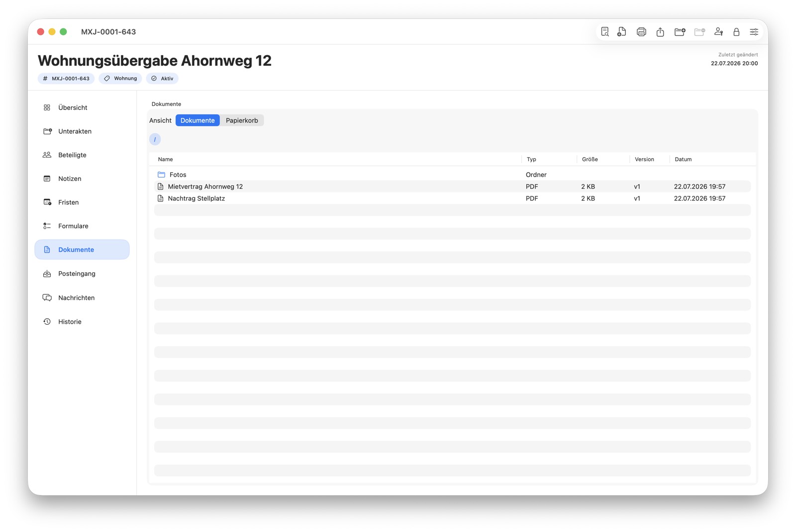This screenshot has height=532, width=796.
Task: Open Historie in the sidebar
Action: pyautogui.click(x=82, y=322)
